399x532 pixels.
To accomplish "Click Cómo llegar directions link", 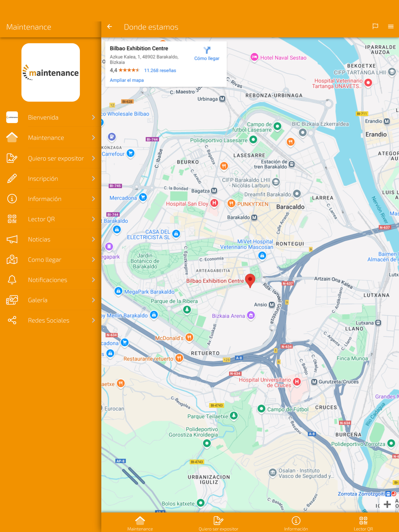I will (207, 58).
